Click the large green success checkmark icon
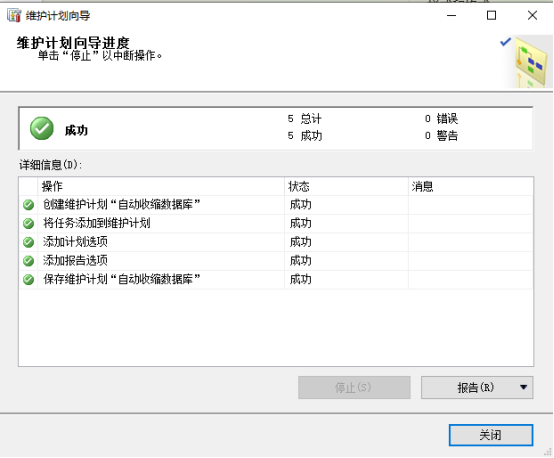Image resolution: width=554 pixels, height=458 pixels. pyautogui.click(x=42, y=128)
